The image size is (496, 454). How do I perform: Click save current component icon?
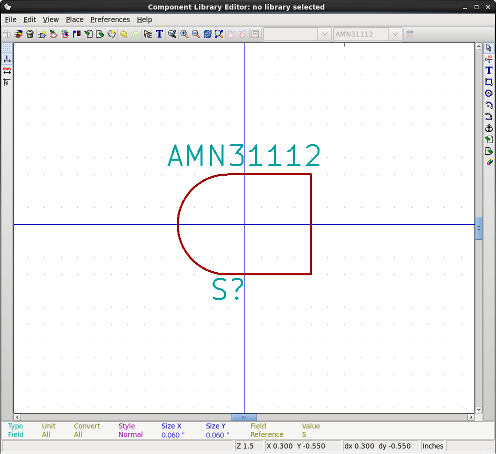[77, 34]
